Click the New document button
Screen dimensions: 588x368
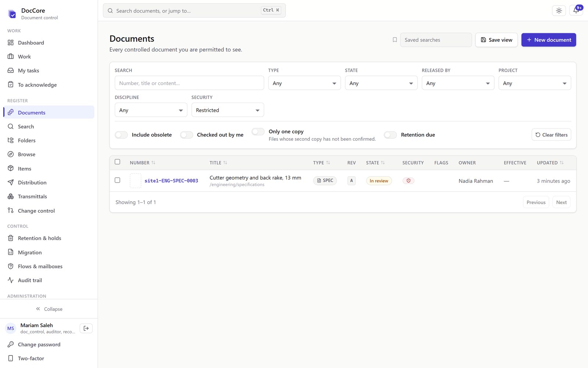(549, 40)
